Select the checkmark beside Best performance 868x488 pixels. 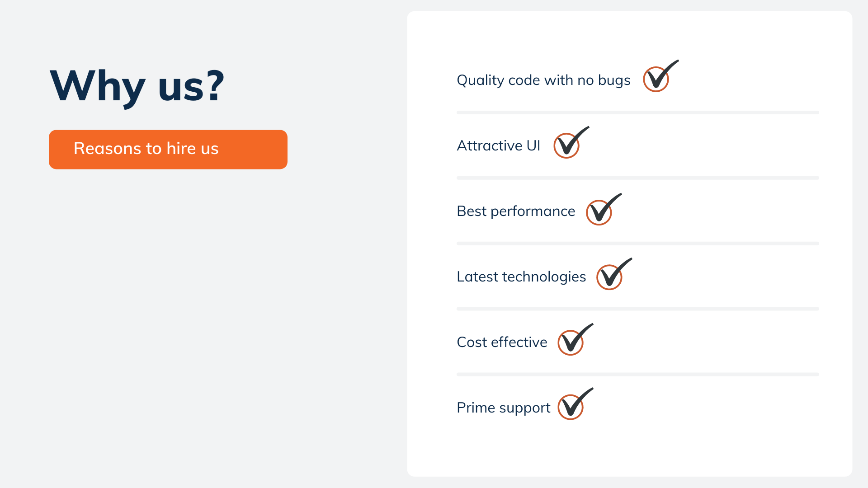(x=604, y=209)
